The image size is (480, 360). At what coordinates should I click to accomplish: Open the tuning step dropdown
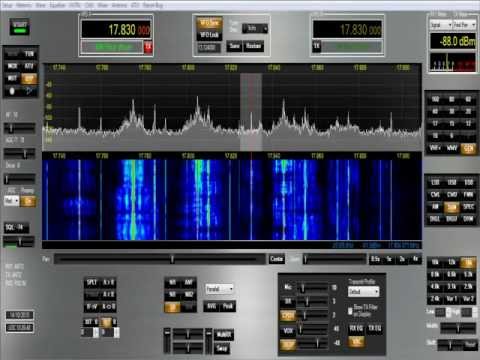[255, 29]
